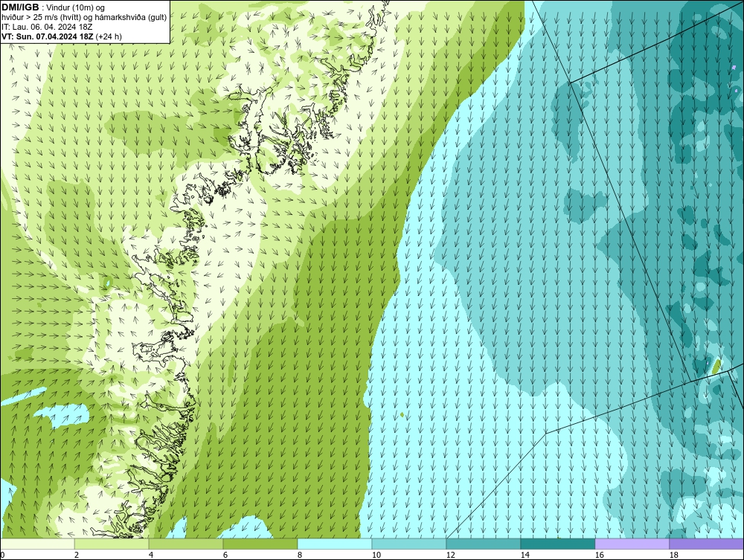Click the 10–12 m/s light teal swatch

409,544
